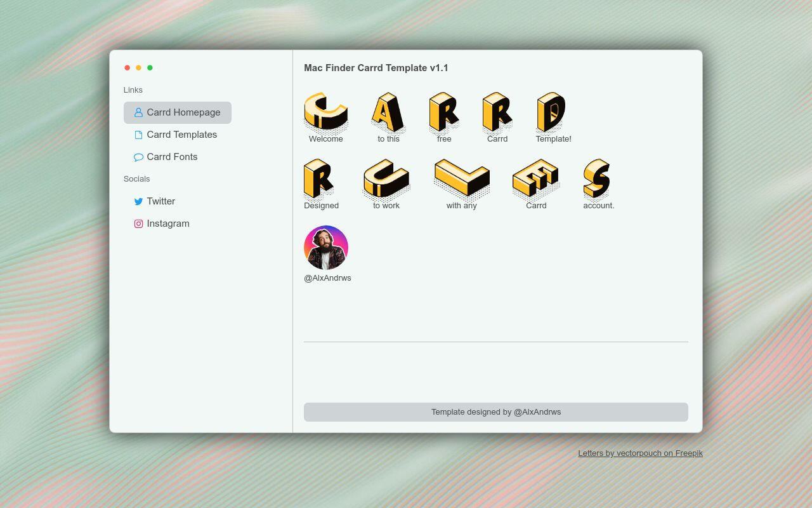Image resolution: width=812 pixels, height=508 pixels.
Task: Click the @AlxAndrws profile avatar
Action: coord(326,248)
